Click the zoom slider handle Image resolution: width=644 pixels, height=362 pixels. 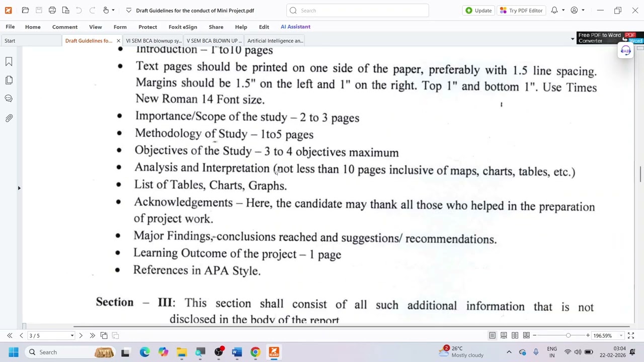tap(568, 335)
